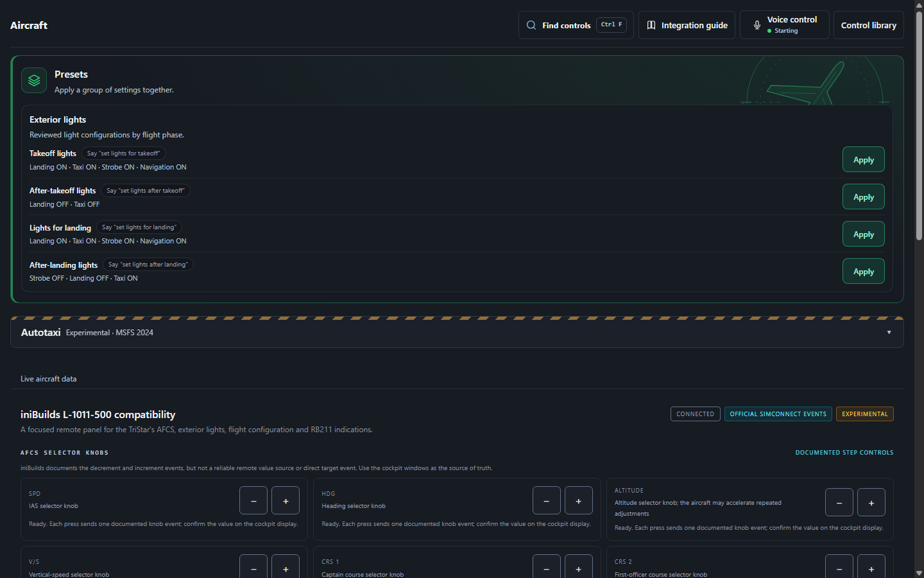The image size is (924, 578).
Task: Click the Experimental · MSFS 2024 label
Action: pos(110,333)
